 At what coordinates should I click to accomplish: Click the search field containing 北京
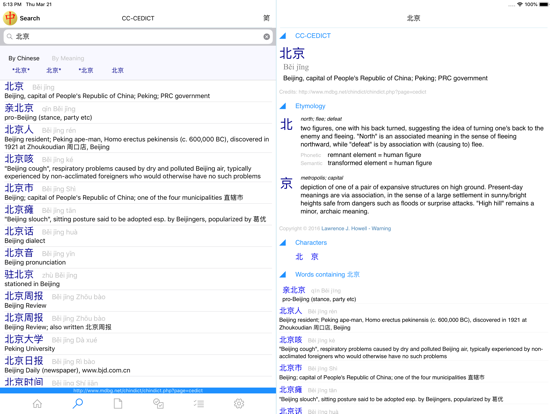pyautogui.click(x=138, y=37)
